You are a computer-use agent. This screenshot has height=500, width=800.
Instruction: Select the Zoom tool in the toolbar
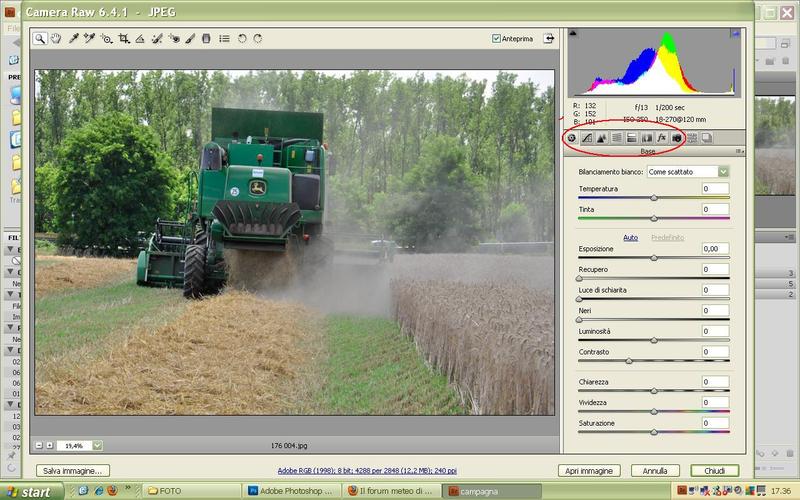[x=40, y=38]
